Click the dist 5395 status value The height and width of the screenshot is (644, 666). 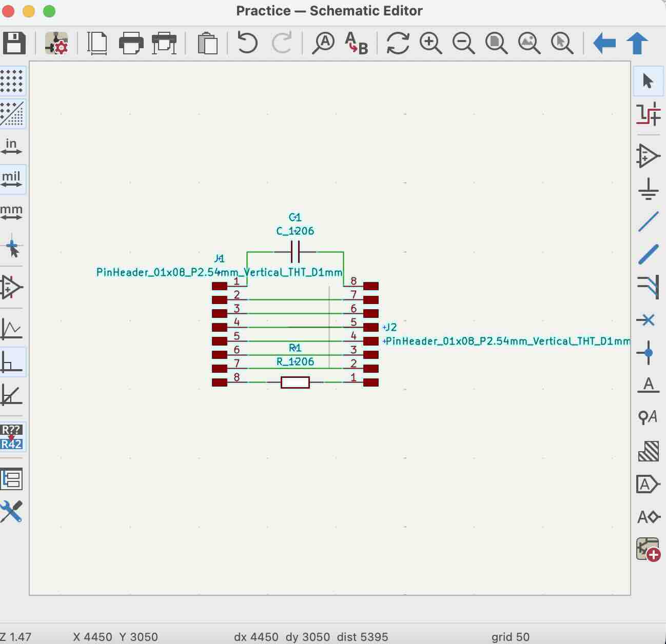(362, 637)
